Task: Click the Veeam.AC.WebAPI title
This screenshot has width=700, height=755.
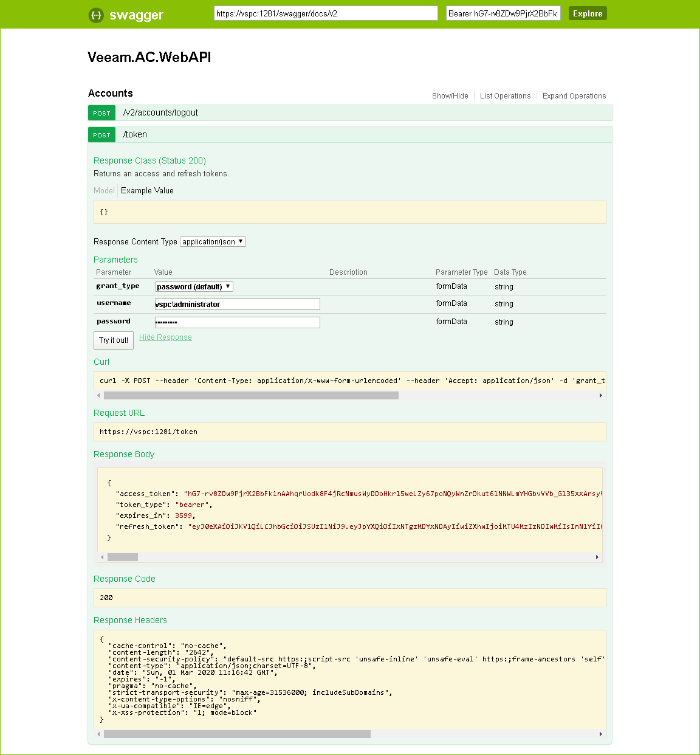Action: [x=149, y=57]
